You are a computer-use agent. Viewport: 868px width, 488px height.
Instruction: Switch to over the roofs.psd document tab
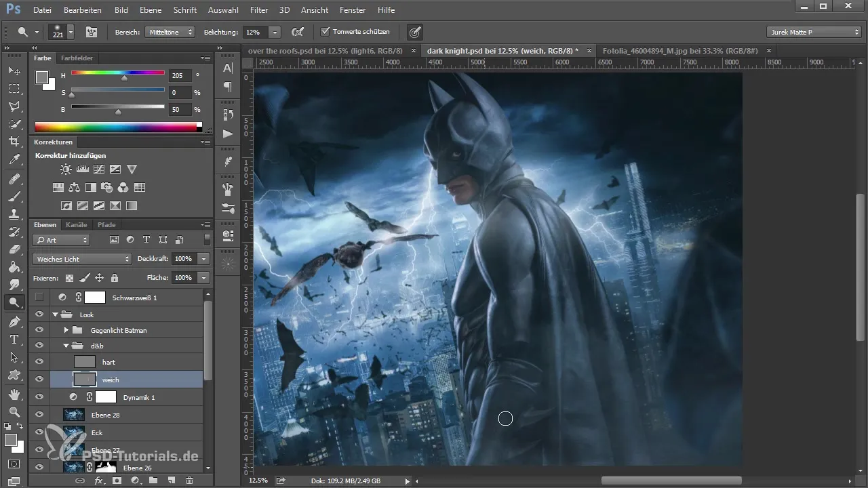click(325, 50)
